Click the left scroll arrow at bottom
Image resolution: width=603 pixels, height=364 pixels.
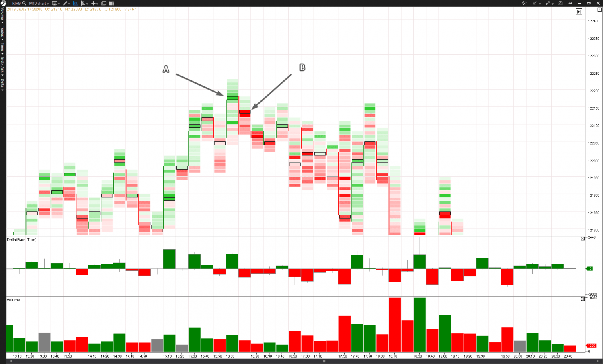point(10,361)
